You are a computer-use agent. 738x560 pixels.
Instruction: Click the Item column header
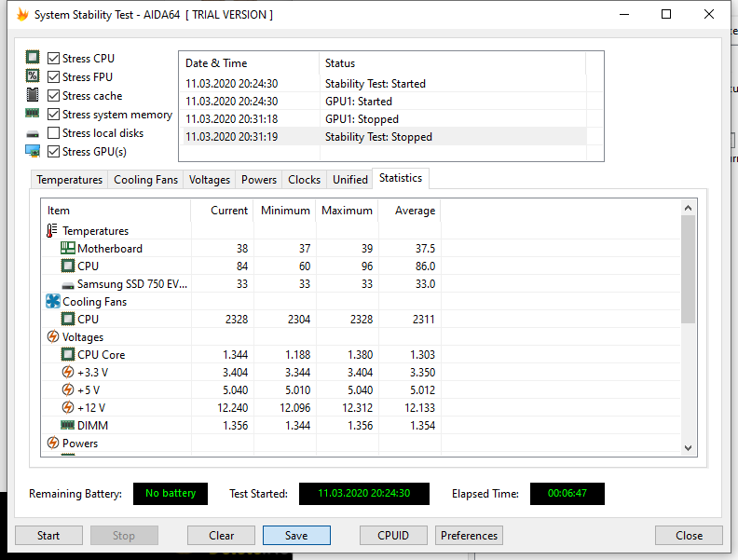pos(116,211)
